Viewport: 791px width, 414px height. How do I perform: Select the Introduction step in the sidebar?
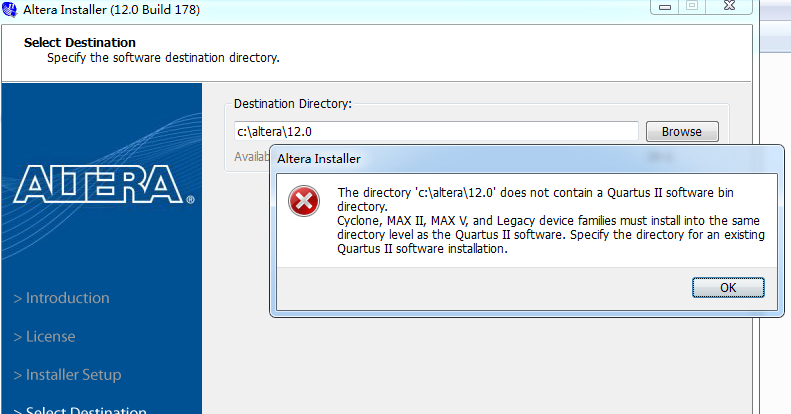click(62, 298)
